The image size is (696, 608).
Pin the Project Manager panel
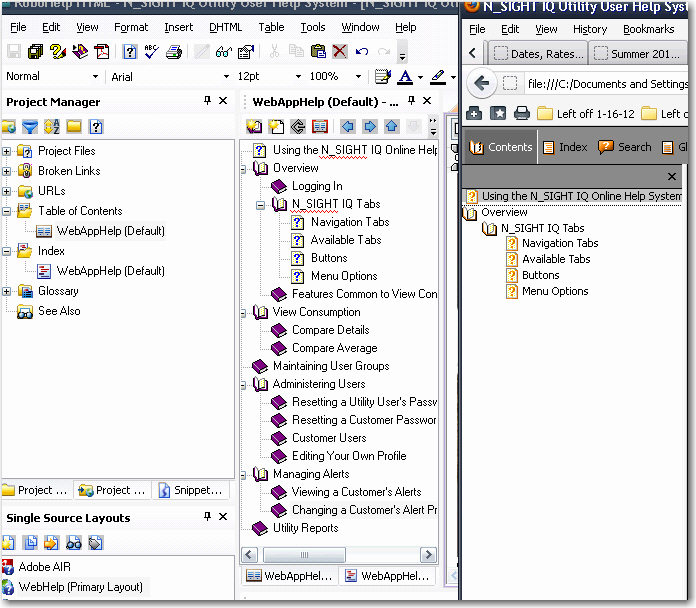207,101
